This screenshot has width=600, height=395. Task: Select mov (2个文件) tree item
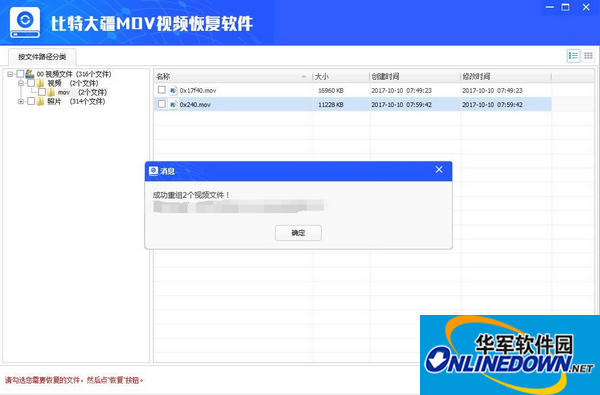[x=82, y=92]
